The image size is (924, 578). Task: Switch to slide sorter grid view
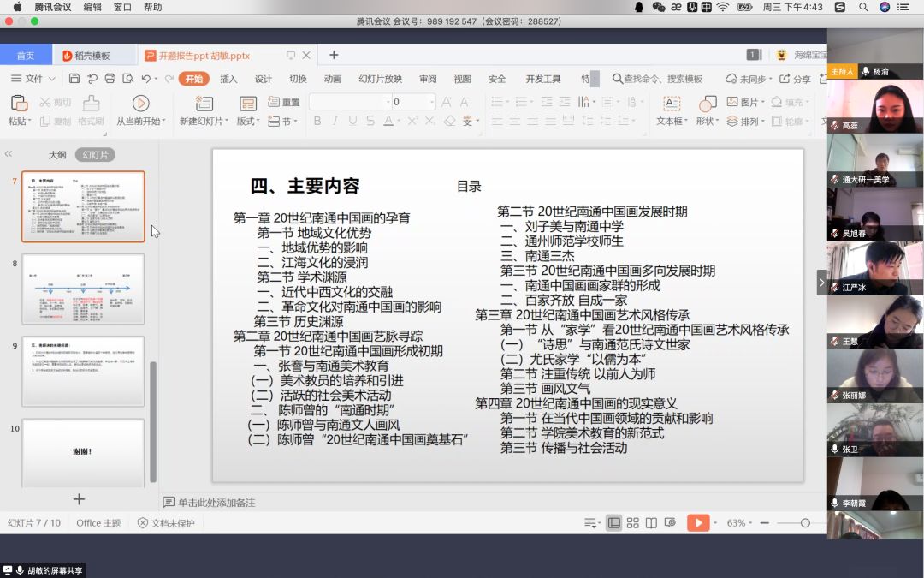point(633,523)
